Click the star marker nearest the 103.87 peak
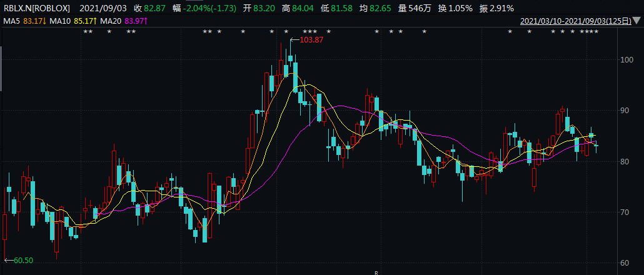 pos(286,31)
